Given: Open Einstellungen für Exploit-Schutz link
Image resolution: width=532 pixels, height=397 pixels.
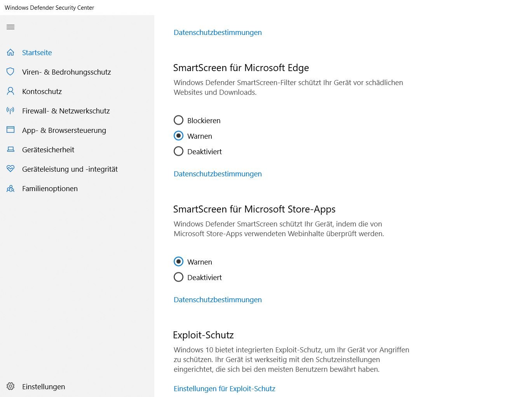Looking at the screenshot, I should pos(224,388).
